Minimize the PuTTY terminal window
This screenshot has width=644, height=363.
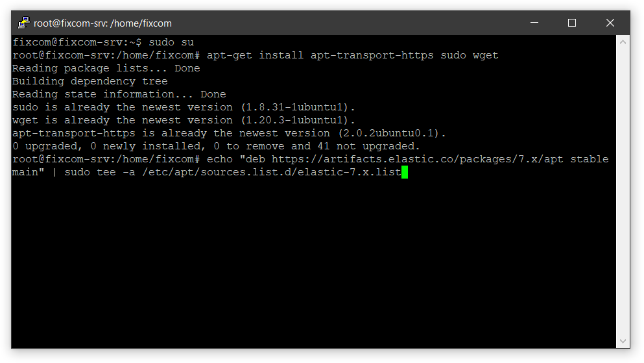[x=534, y=23]
